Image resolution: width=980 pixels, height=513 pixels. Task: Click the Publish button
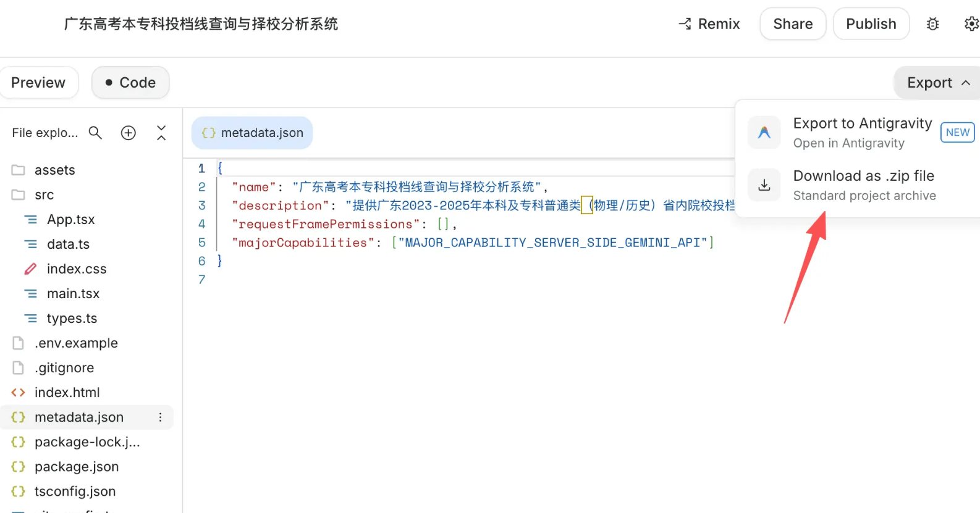871,24
